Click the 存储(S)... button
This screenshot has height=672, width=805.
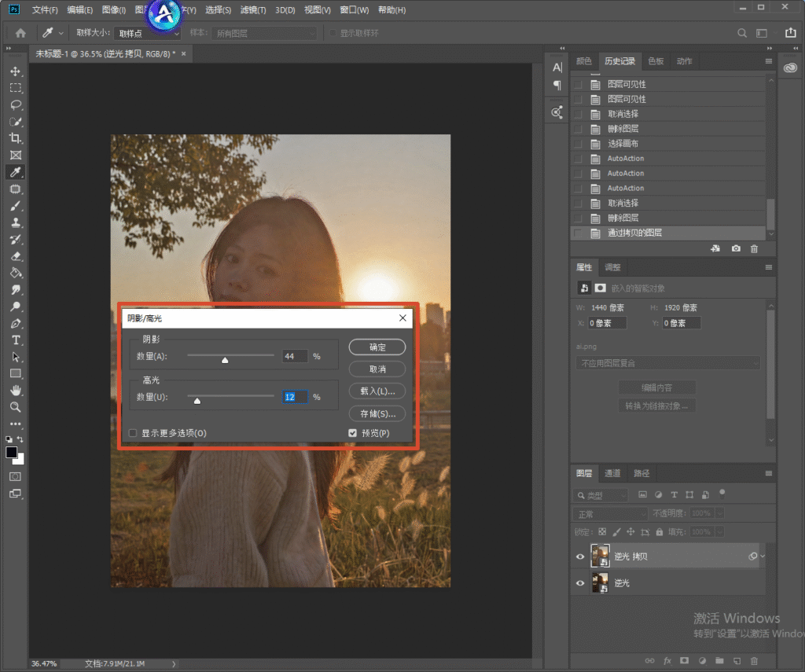(x=377, y=413)
